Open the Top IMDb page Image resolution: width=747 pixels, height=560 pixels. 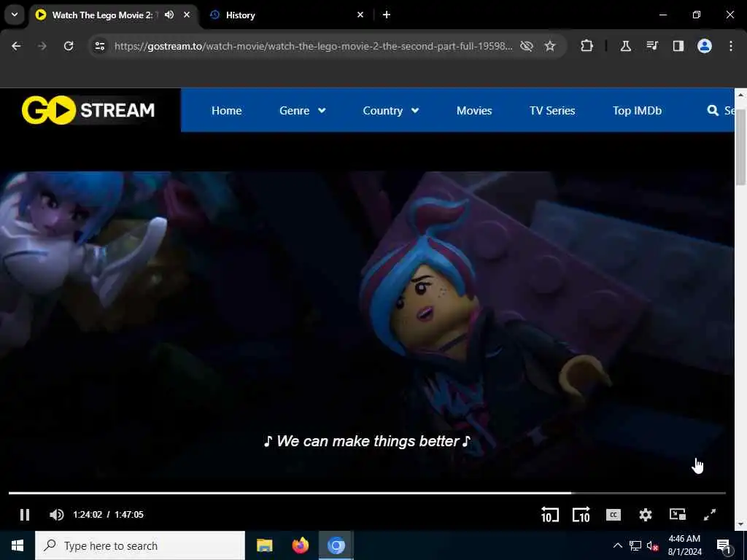(x=637, y=111)
